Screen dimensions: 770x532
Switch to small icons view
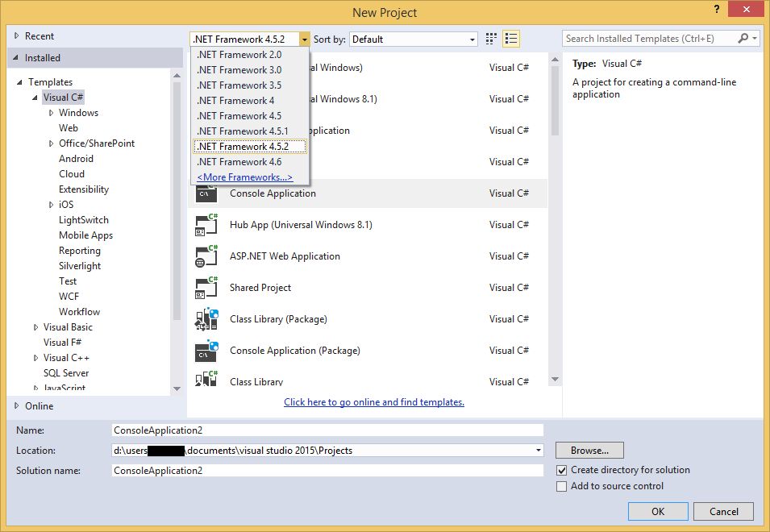(x=491, y=39)
